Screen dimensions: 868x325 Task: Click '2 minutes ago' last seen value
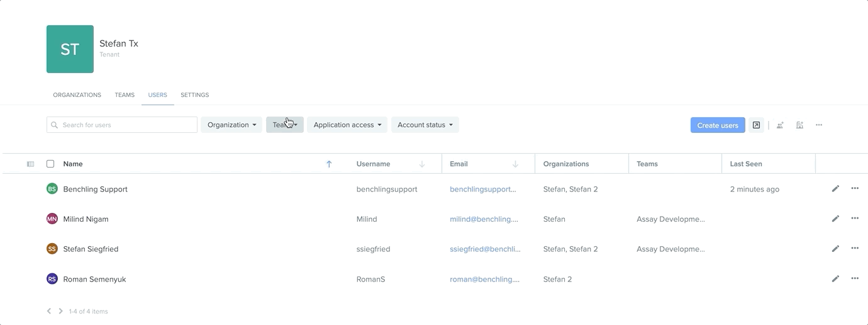(755, 189)
